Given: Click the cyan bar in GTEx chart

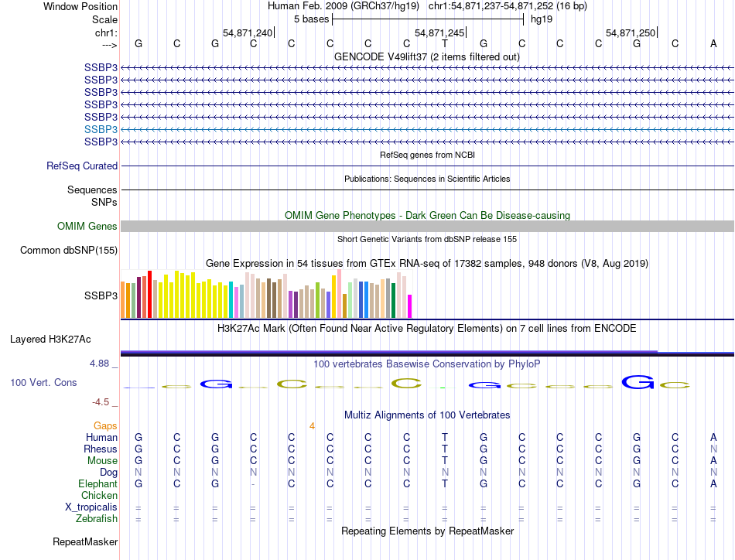Looking at the screenshot, I should tap(231, 300).
